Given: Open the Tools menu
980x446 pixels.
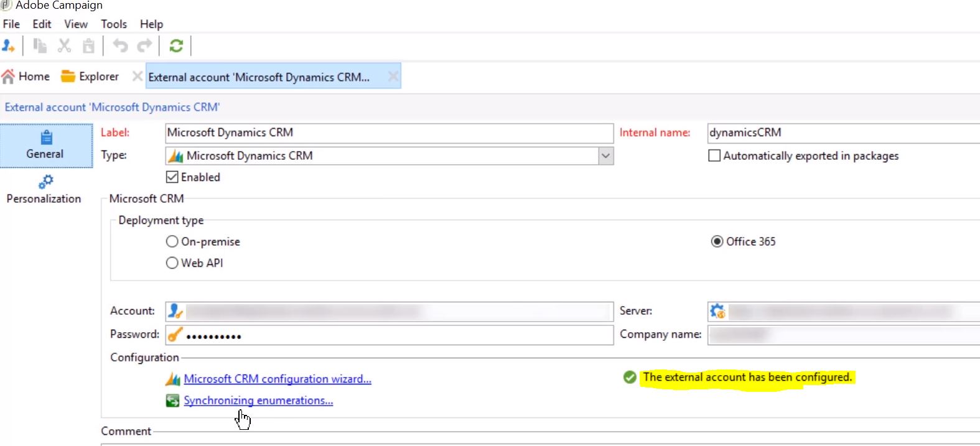Looking at the screenshot, I should click(114, 24).
